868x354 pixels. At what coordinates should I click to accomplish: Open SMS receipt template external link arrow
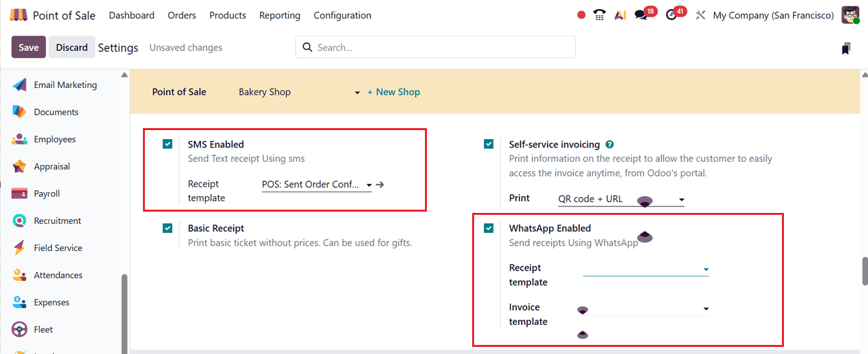(380, 184)
